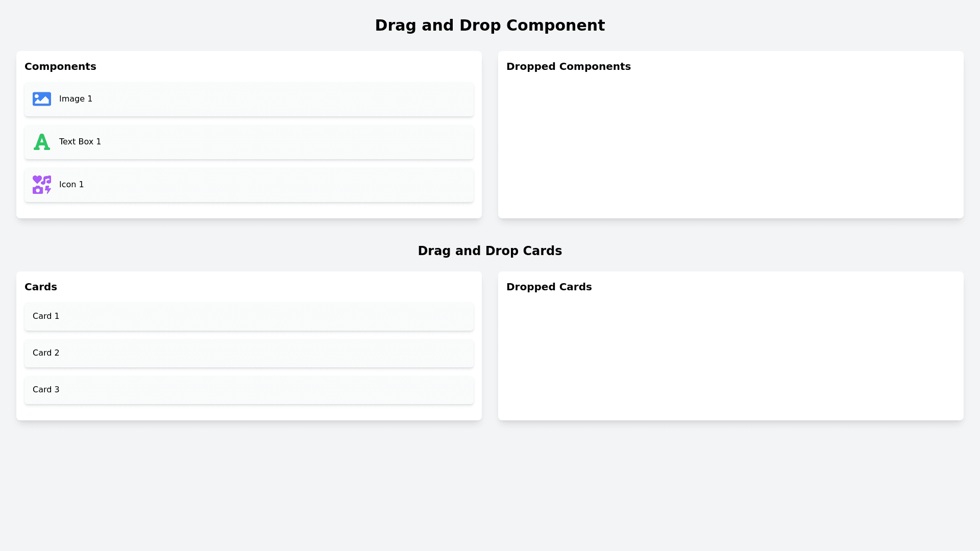Click the Dropped Cards heading
The image size is (980, 551).
[x=549, y=287]
